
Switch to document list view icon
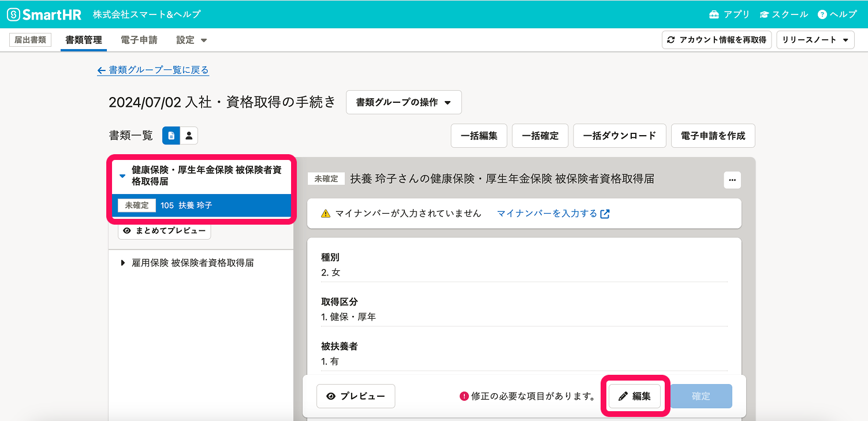click(x=172, y=136)
